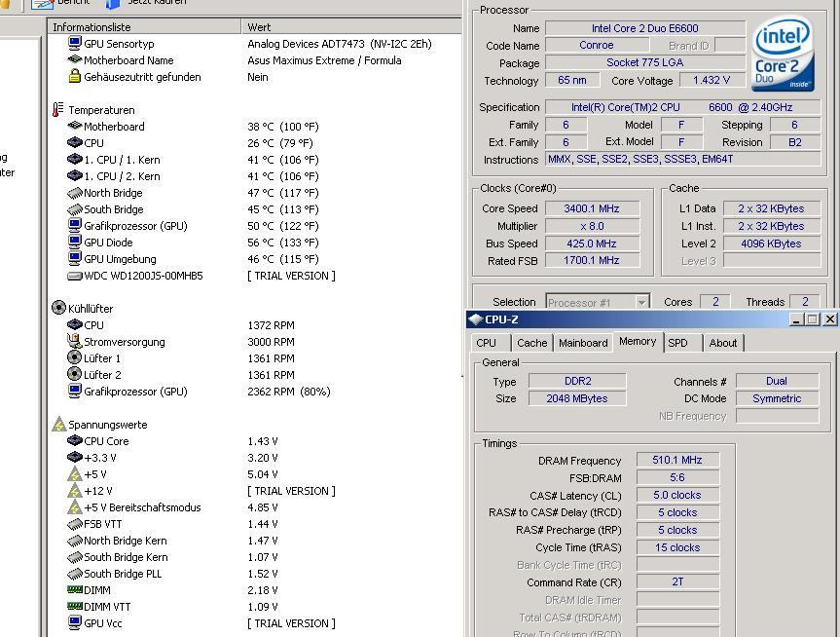Click the +12 V warning triangle icon

[75, 491]
